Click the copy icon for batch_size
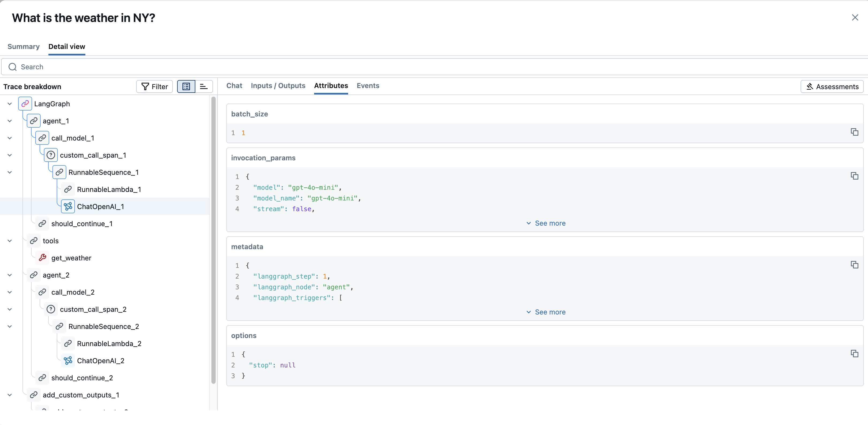Screen dimensions: 868x425 855,132
